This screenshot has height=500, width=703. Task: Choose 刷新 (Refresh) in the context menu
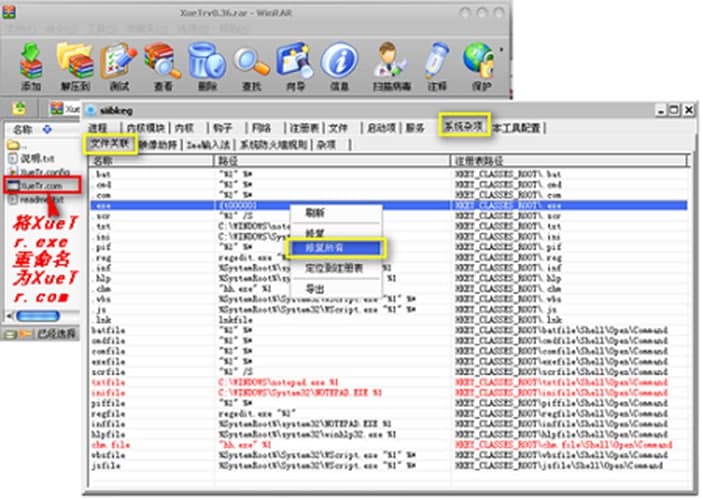(316, 213)
